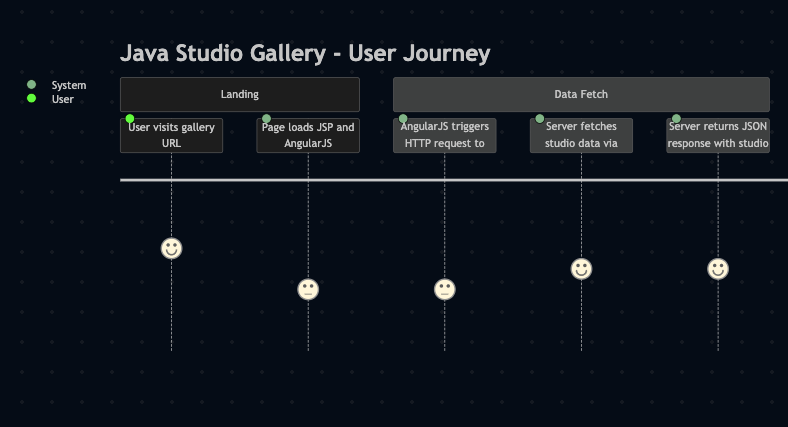Select the System legend color dot
This screenshot has height=427, width=788.
point(31,84)
